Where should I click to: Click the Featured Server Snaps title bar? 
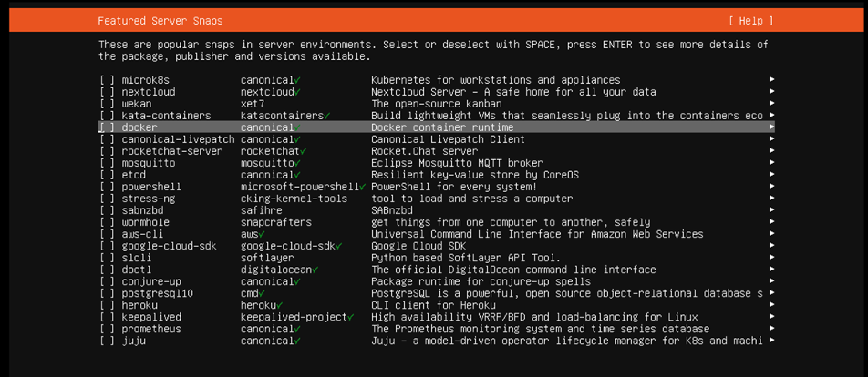[x=160, y=21]
